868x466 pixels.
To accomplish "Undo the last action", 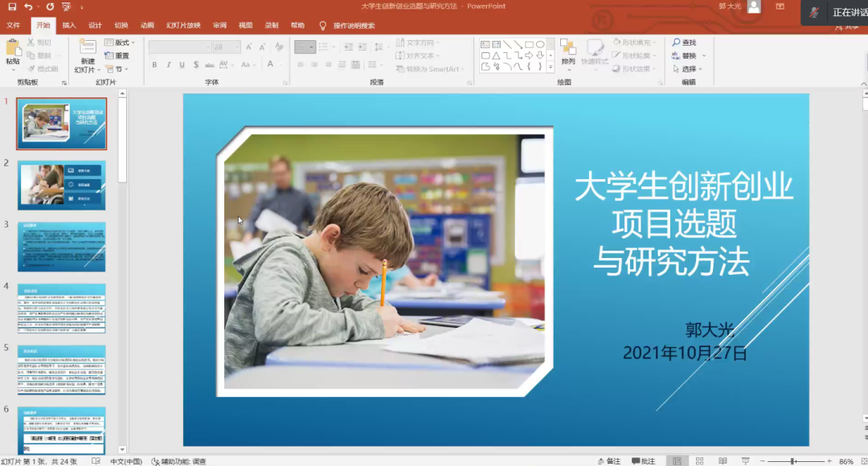I will pos(27,6).
